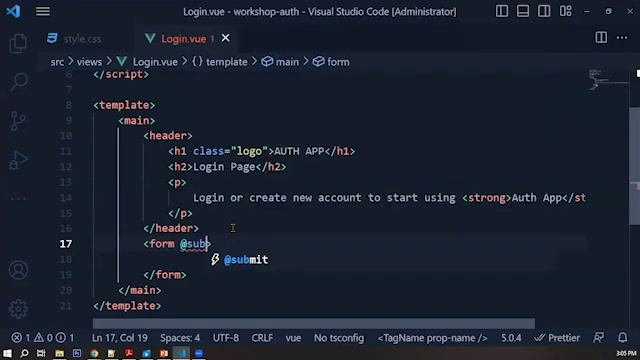Screen dimensions: 640x360
Task: Open the Accounts menu icon
Action: click(18, 270)
